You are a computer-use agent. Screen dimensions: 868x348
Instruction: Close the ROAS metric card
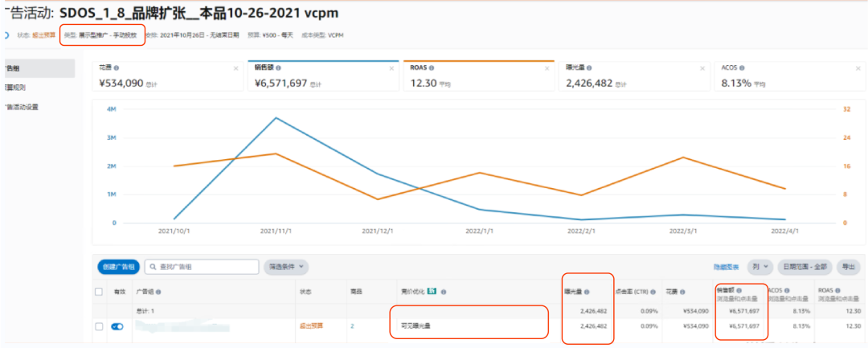click(547, 68)
